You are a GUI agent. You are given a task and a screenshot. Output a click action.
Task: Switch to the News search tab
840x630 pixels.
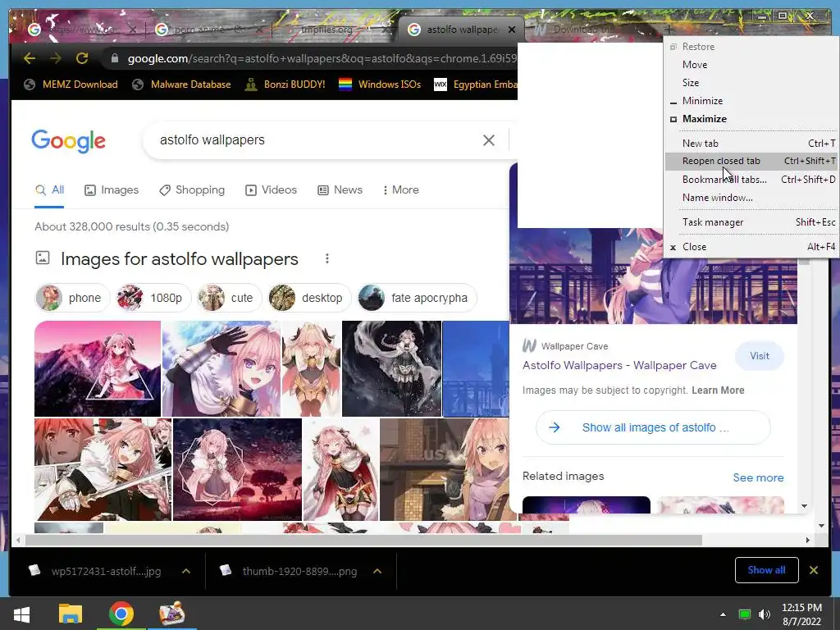(x=340, y=190)
